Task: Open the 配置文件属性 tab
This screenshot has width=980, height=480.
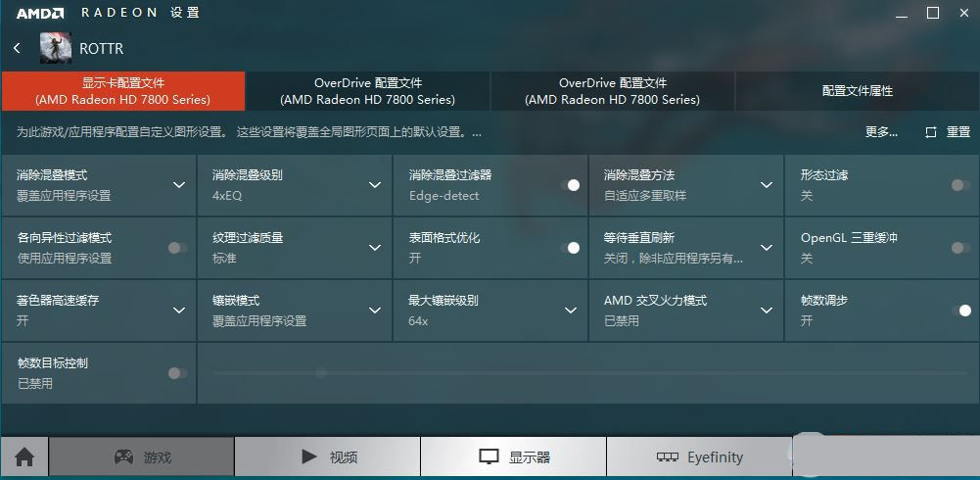Action: click(857, 91)
